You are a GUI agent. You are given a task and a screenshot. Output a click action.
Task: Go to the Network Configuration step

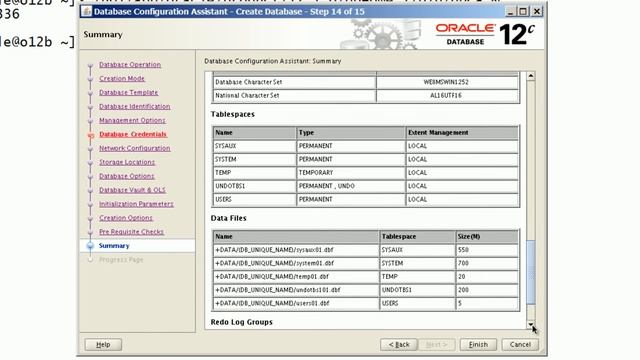pyautogui.click(x=135, y=148)
